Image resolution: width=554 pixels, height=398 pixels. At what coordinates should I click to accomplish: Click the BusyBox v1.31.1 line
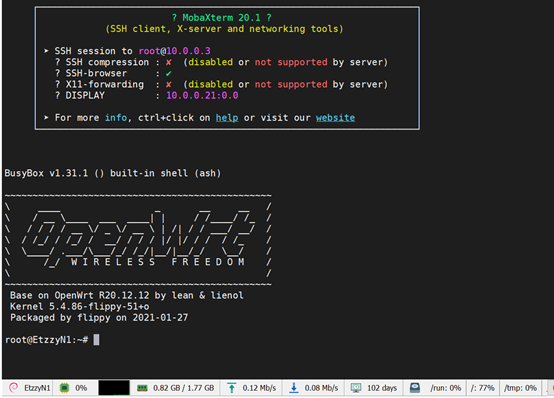[113, 173]
